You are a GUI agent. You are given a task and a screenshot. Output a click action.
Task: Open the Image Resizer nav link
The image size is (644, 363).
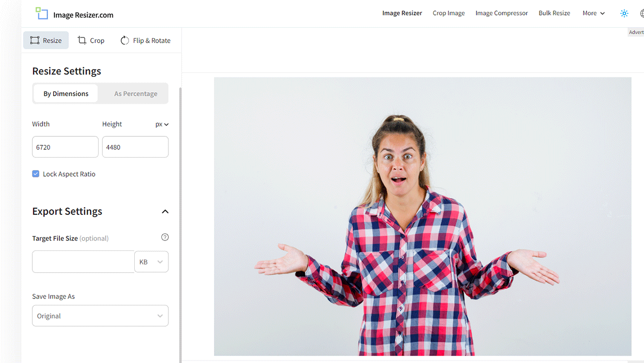402,13
